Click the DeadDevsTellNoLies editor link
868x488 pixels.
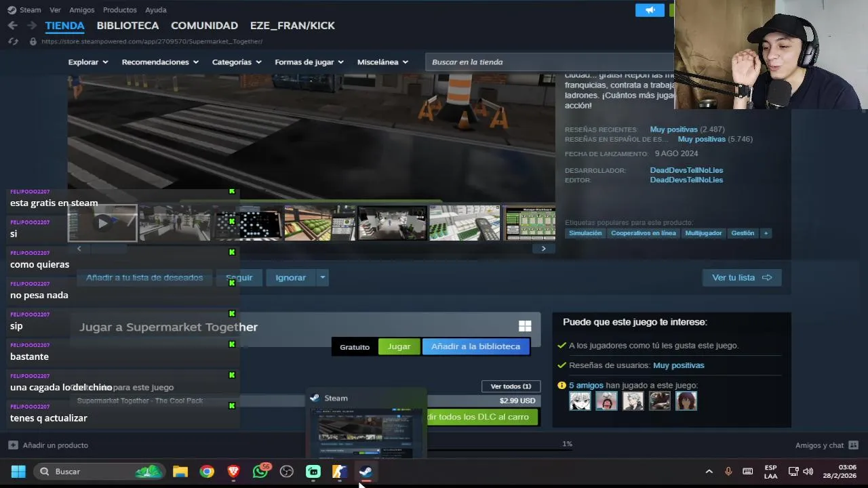coord(686,180)
